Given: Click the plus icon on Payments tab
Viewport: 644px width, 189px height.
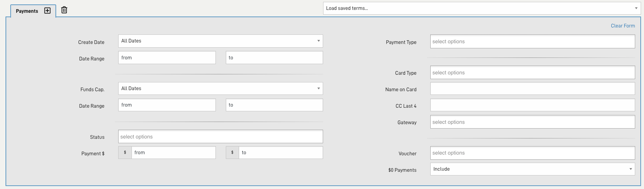Looking at the screenshot, I should pyautogui.click(x=47, y=11).
